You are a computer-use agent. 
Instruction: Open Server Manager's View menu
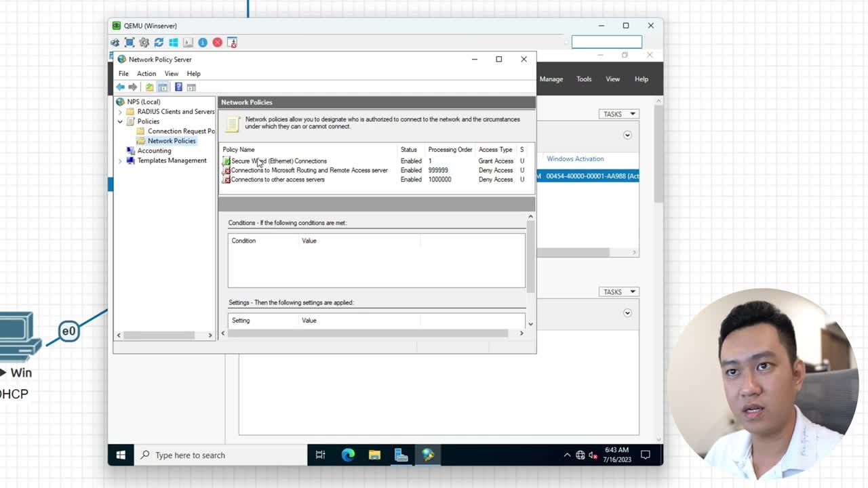[613, 79]
